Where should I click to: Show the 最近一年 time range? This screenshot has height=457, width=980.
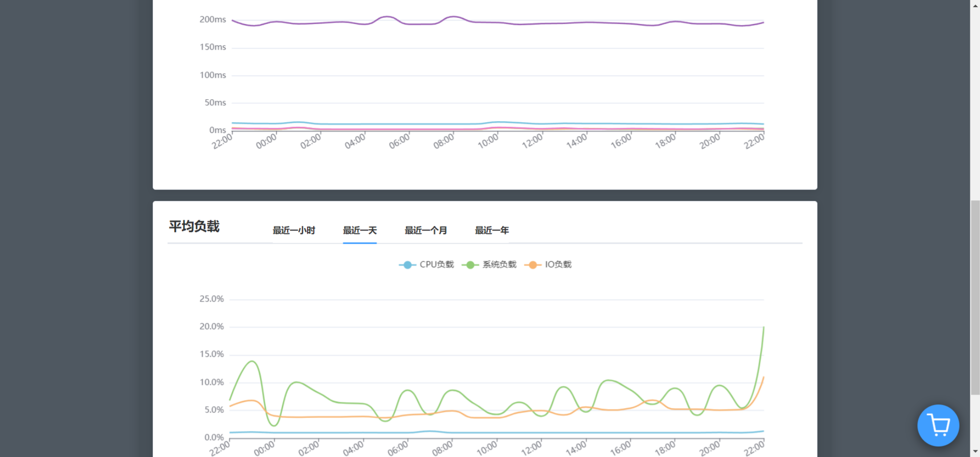(491, 231)
